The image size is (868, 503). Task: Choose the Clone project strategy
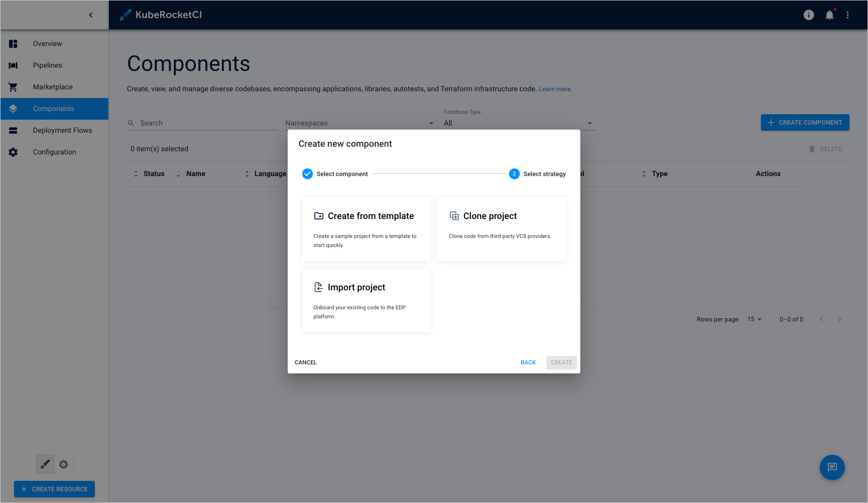[x=501, y=229]
